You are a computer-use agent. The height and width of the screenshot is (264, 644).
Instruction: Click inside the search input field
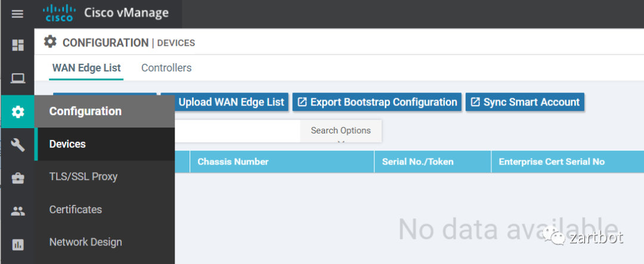(237, 131)
